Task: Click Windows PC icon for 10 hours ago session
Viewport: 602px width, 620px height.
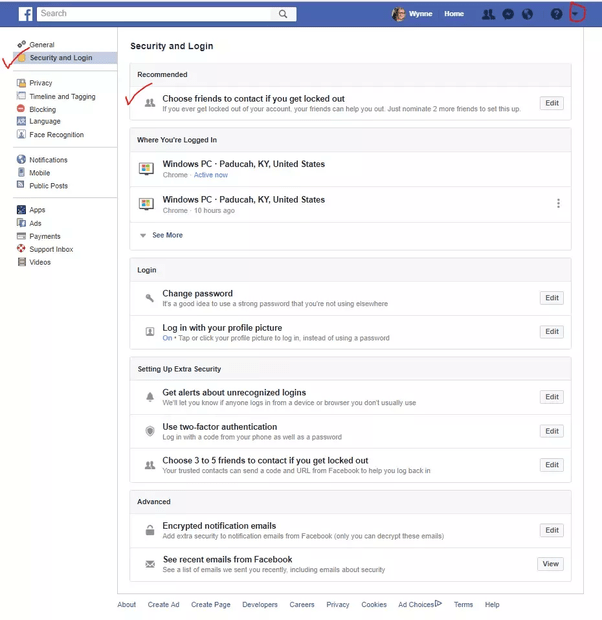Action: pos(146,204)
